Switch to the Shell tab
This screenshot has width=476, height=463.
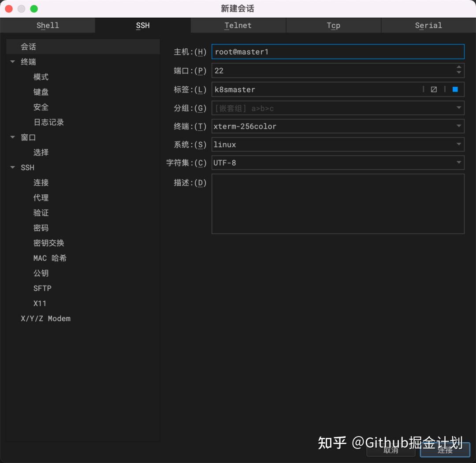point(48,26)
